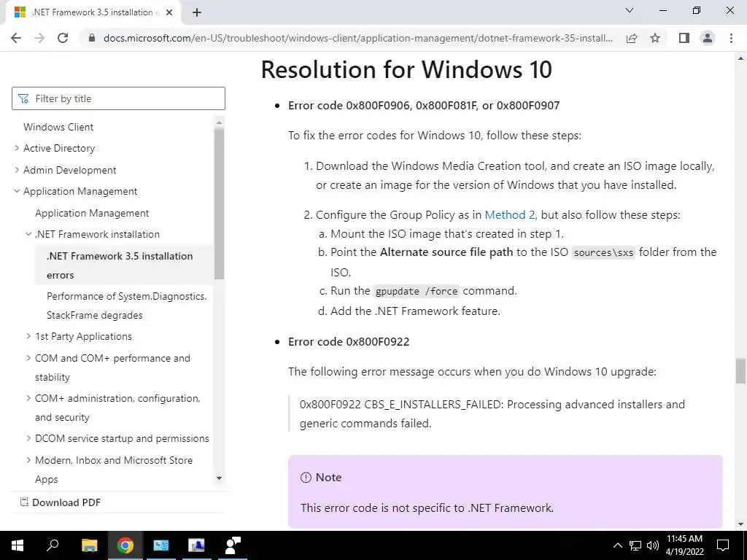
Task: Click the 0x800F0922 CBS_E_INSTALLERS_FAILED quote text
Action: point(492,414)
